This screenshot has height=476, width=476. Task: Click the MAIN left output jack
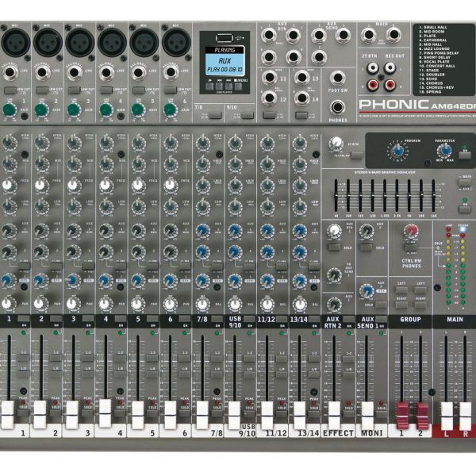pos(369,35)
